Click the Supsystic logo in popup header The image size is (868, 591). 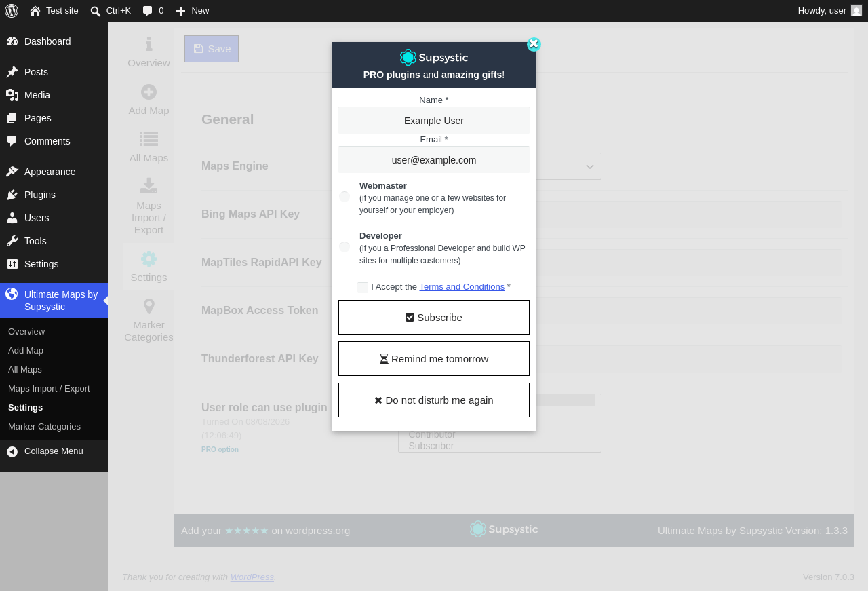tap(434, 58)
